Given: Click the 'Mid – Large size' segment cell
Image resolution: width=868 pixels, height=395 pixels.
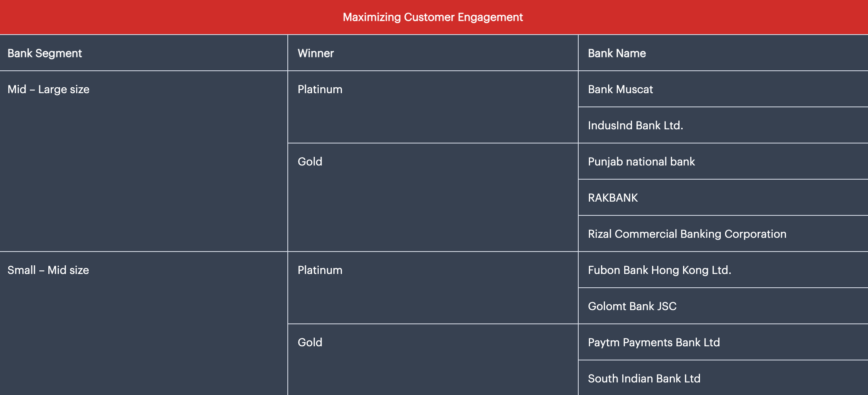Looking at the screenshot, I should pos(48,90).
